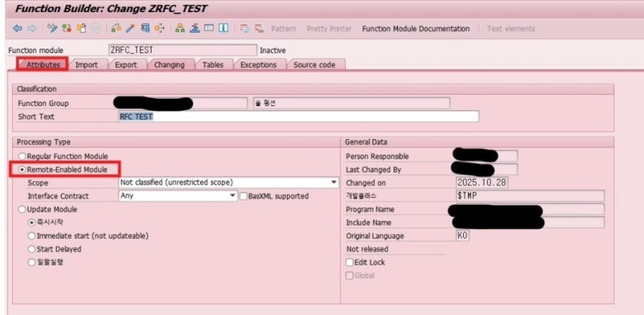Open the blue information help icon

tap(224, 29)
